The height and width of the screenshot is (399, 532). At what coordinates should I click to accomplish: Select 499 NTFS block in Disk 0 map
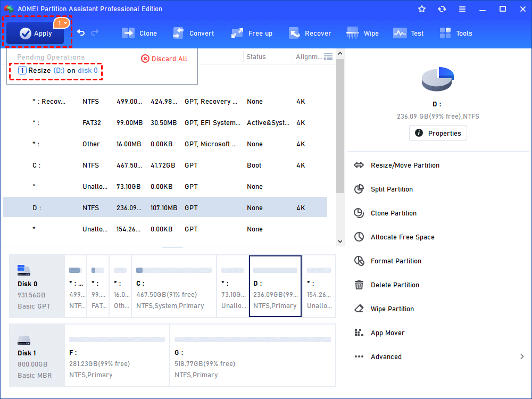coord(76,286)
